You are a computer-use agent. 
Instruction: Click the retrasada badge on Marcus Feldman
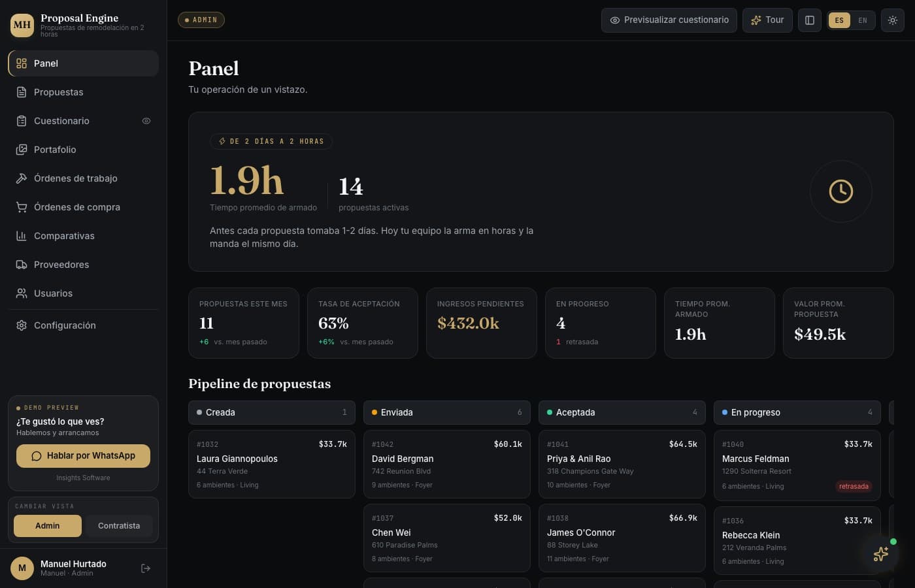click(854, 486)
